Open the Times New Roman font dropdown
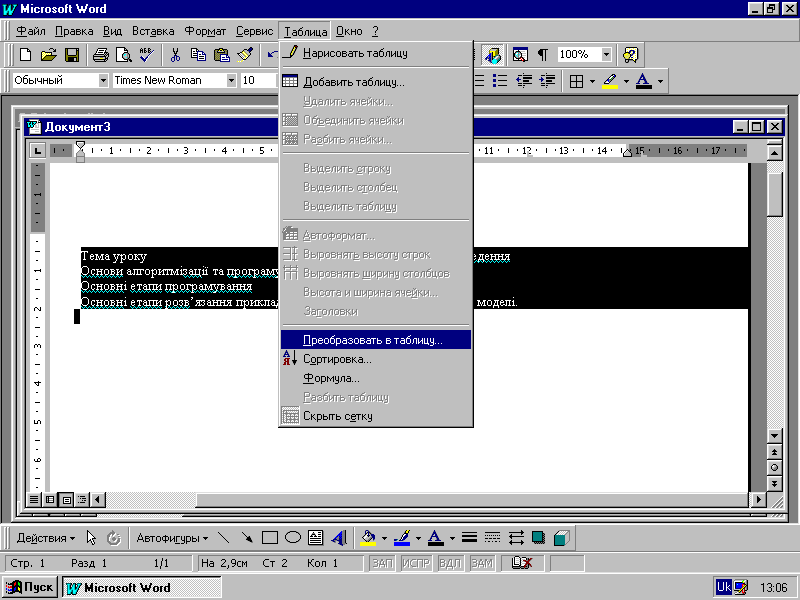 pos(231,81)
